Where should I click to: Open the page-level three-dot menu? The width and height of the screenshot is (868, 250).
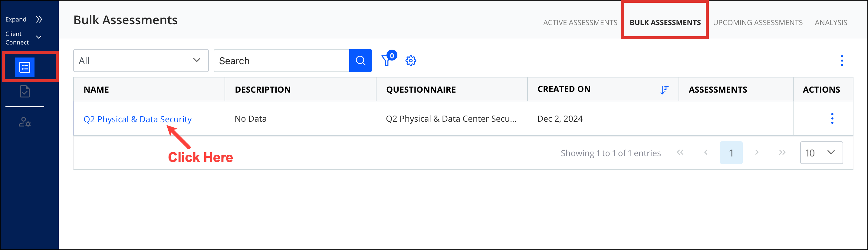(x=842, y=61)
